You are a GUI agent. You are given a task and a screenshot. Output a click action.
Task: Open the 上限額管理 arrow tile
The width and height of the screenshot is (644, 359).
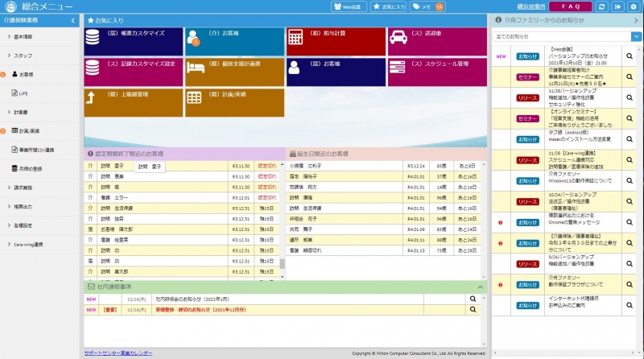(x=133, y=103)
